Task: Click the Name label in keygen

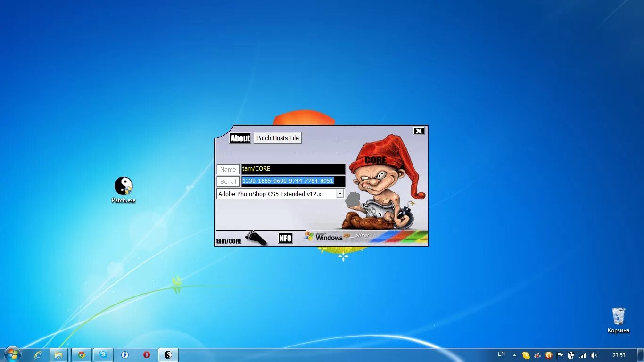Action: click(x=228, y=169)
